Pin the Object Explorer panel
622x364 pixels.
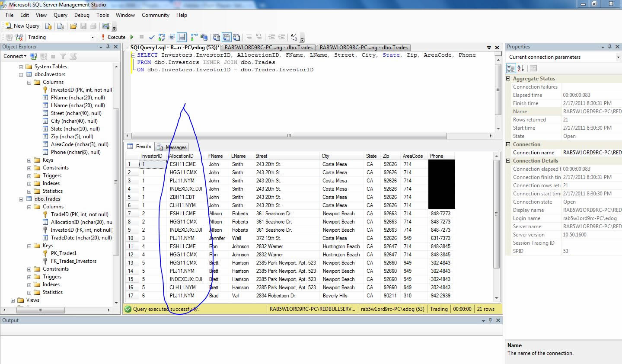[108, 47]
